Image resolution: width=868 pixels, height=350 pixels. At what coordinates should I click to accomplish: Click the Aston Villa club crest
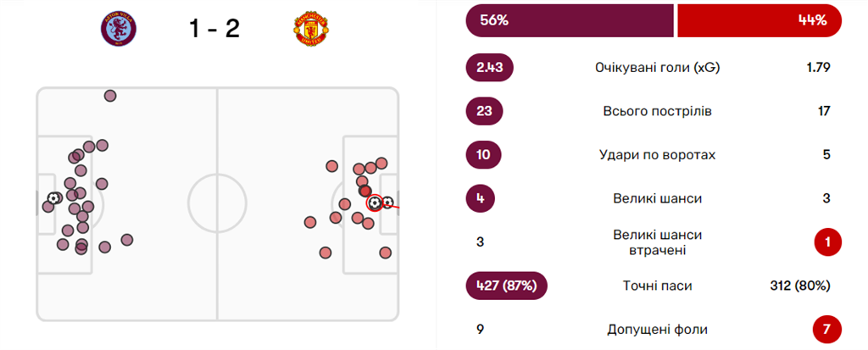(118, 29)
